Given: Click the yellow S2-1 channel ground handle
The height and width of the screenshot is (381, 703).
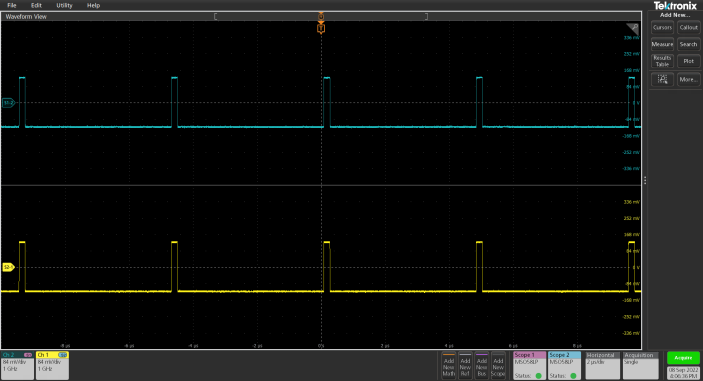Looking at the screenshot, I should tap(8, 268).
